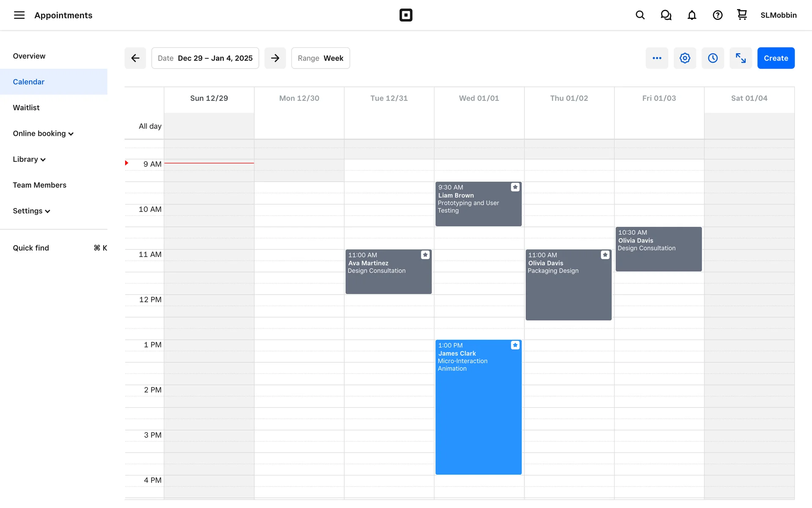Open the date range picker field
Viewport: 812px width, 508px height.
[205, 58]
